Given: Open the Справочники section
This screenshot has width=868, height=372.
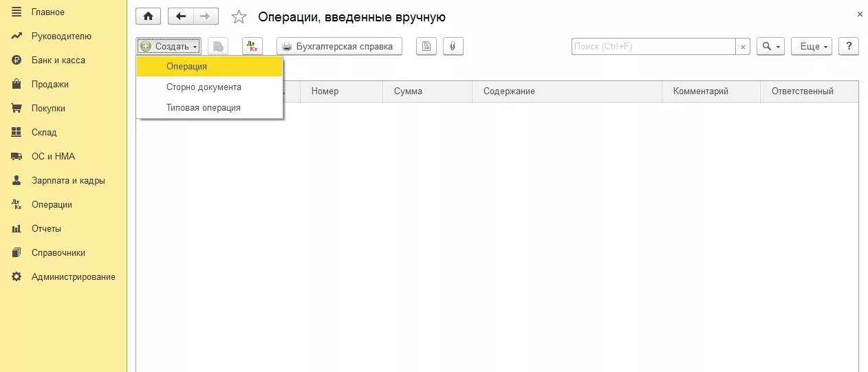Looking at the screenshot, I should coord(58,252).
